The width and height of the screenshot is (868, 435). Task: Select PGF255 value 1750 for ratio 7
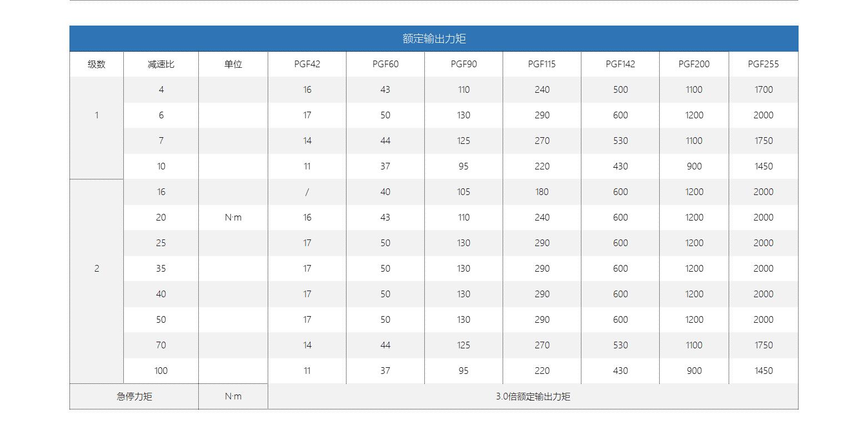[764, 141]
